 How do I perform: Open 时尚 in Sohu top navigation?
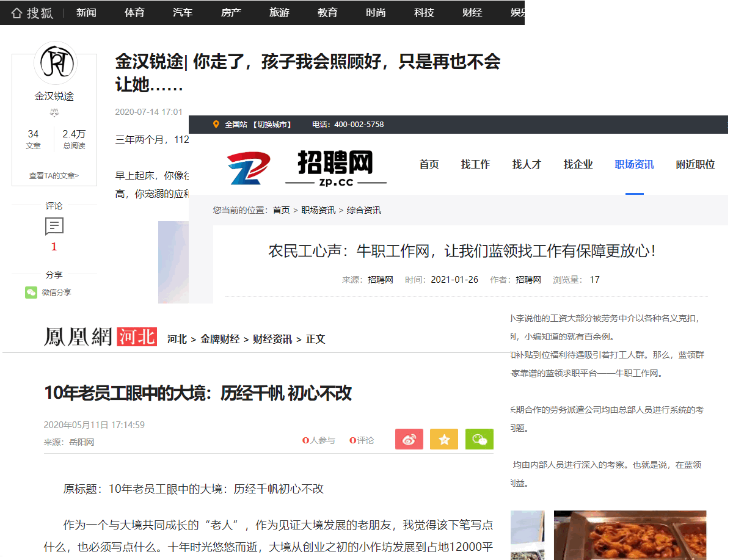click(376, 13)
